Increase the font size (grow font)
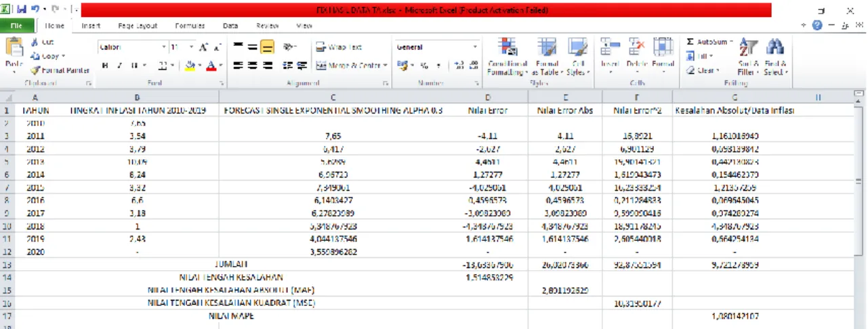 (x=203, y=47)
